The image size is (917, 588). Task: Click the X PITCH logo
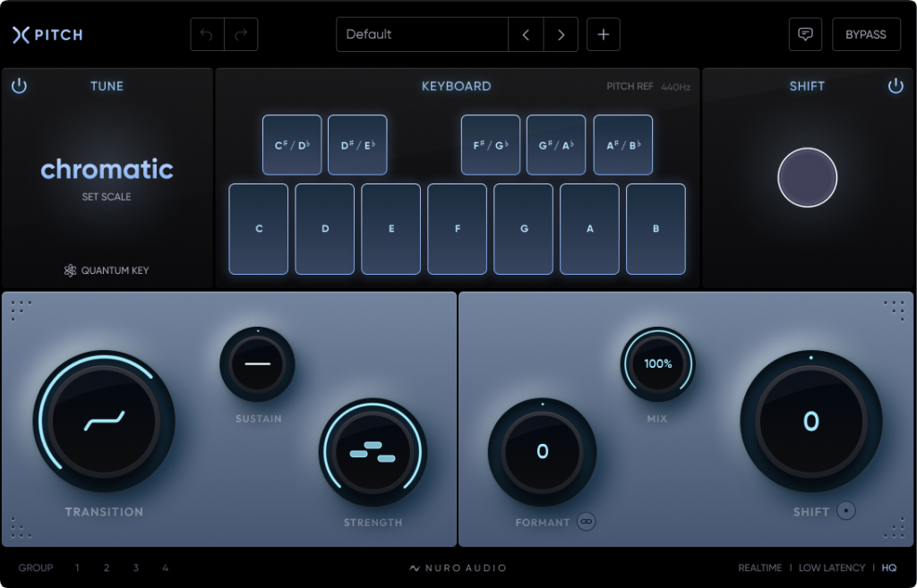click(x=48, y=35)
